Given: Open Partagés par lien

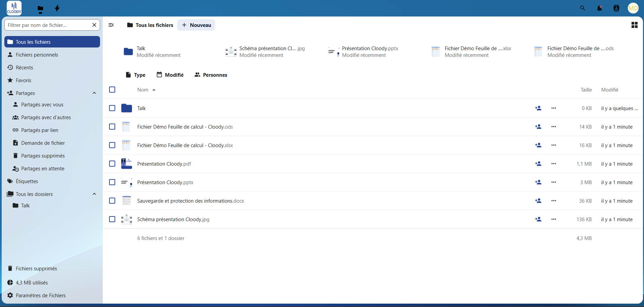Looking at the screenshot, I should (x=55, y=130).
